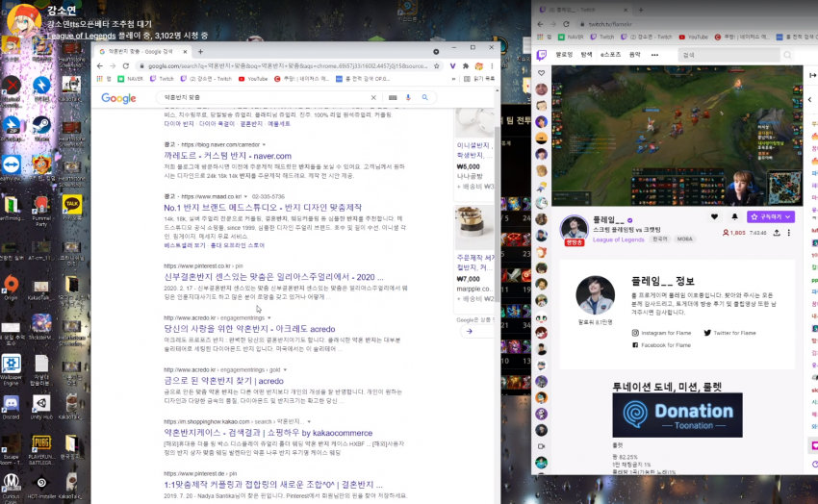818x504 pixels.
Task: Reload the Google search page
Action: point(126,66)
